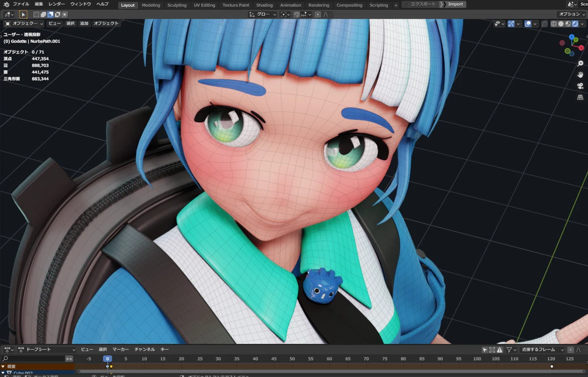Open the オプション dropdown
The width and height of the screenshot is (588, 377).
[571, 14]
